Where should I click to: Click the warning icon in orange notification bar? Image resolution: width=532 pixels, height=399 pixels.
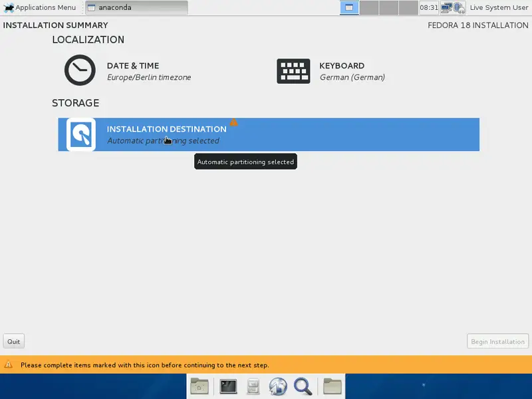[9, 364]
